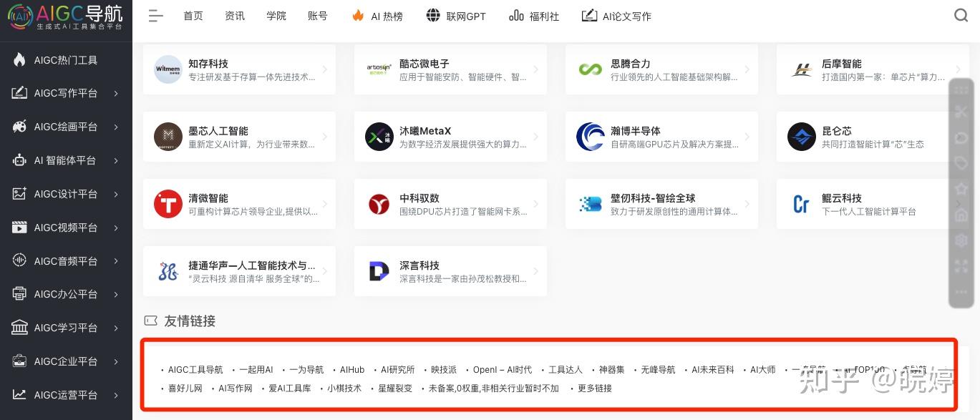Click the bar-chart icon beside 福利社
The width and height of the screenshot is (980, 420).
pyautogui.click(x=516, y=15)
